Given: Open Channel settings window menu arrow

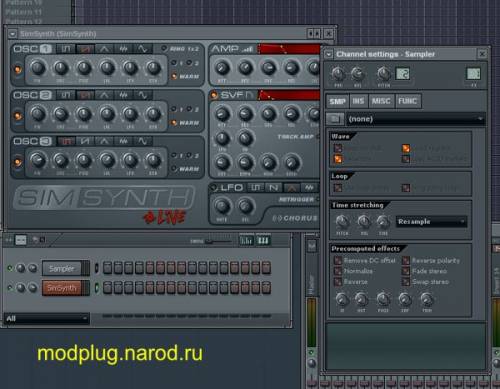Looking at the screenshot, I should pos(329,54).
